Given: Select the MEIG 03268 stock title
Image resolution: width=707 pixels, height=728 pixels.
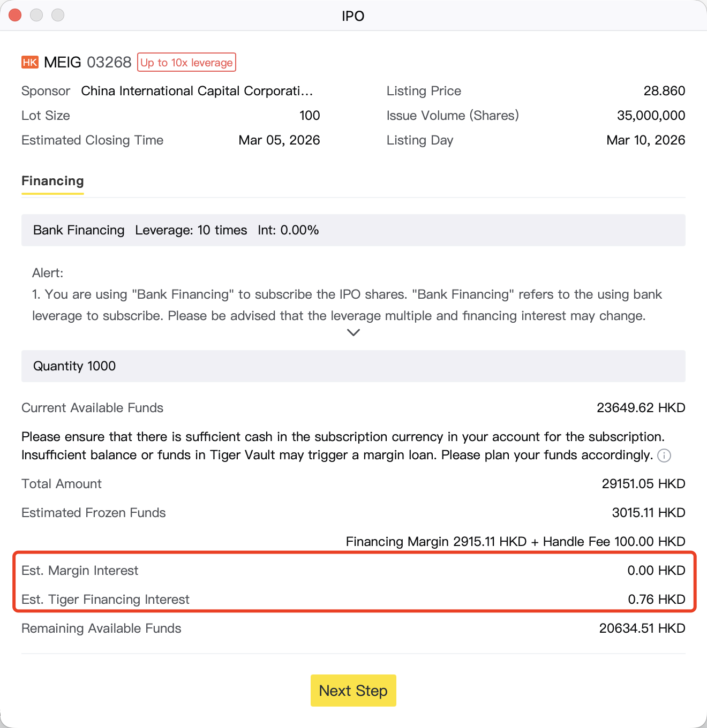Looking at the screenshot, I should (87, 62).
